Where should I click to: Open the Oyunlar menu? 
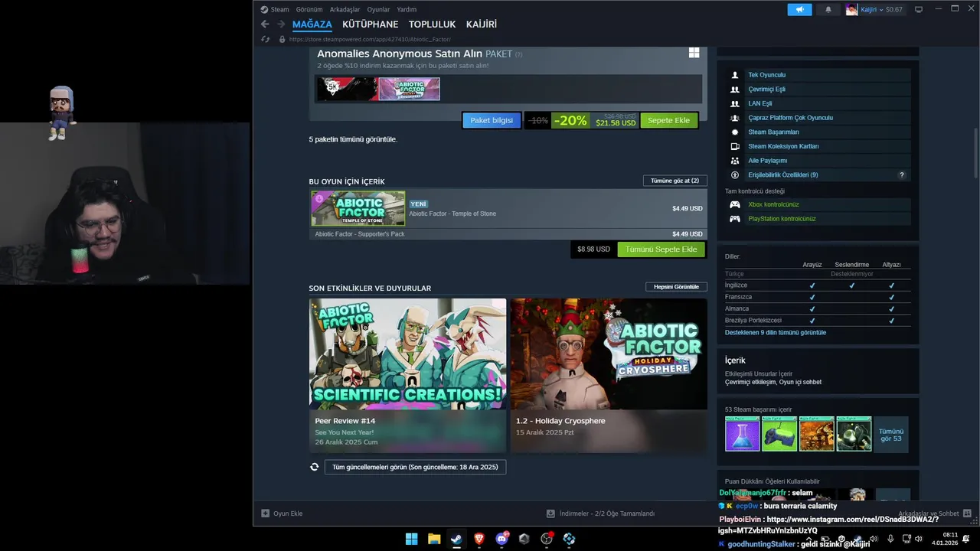click(378, 10)
